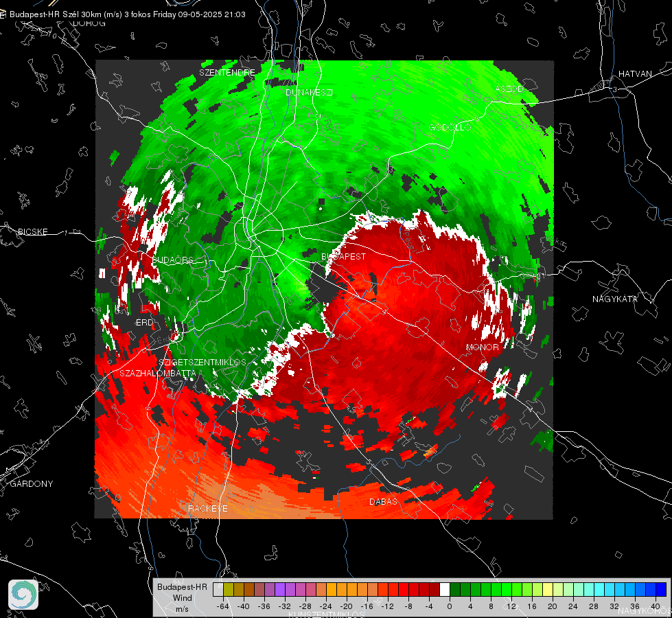This screenshot has height=618, width=672.
Task: Click the ÉRD town label
Action: (144, 323)
